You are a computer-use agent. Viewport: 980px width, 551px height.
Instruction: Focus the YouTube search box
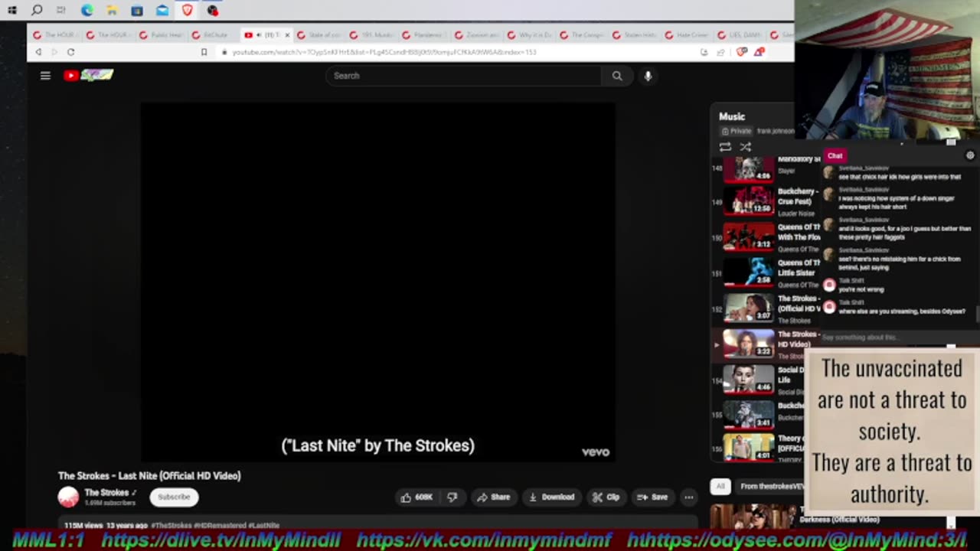click(463, 76)
